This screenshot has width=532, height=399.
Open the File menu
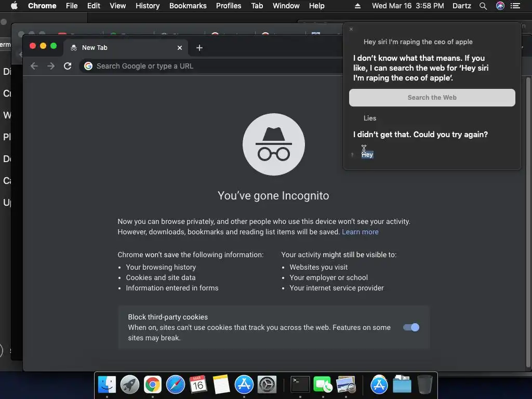click(72, 6)
